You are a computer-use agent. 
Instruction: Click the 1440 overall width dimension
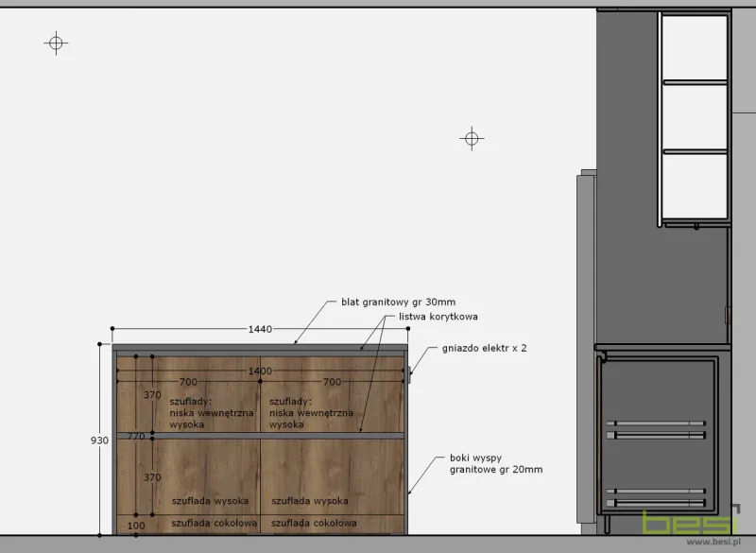(x=260, y=329)
